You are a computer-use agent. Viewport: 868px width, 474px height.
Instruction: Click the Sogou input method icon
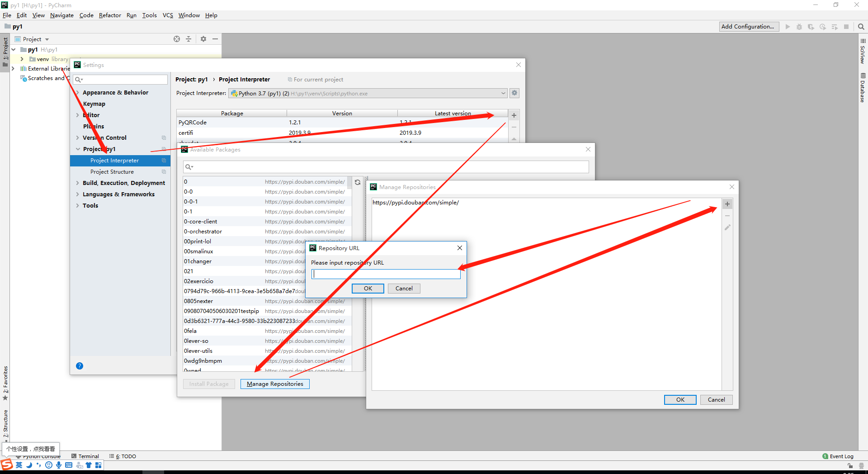pyautogui.click(x=7, y=465)
